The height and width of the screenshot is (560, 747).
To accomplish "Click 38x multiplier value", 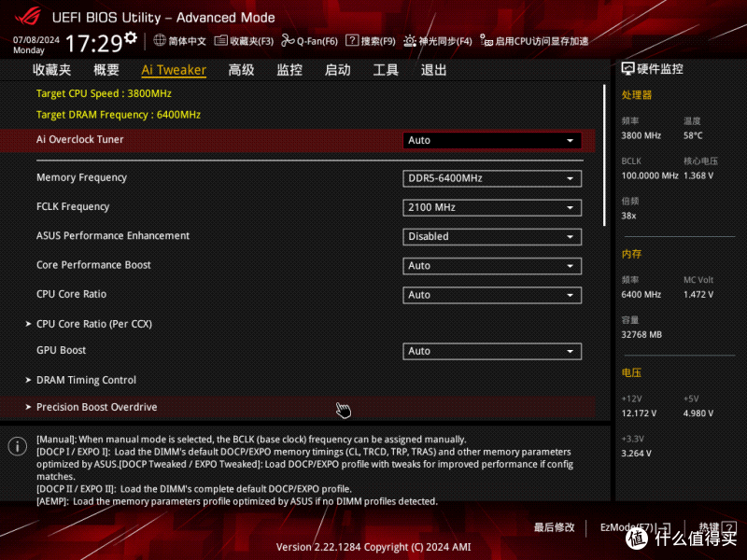I will coord(628,216).
